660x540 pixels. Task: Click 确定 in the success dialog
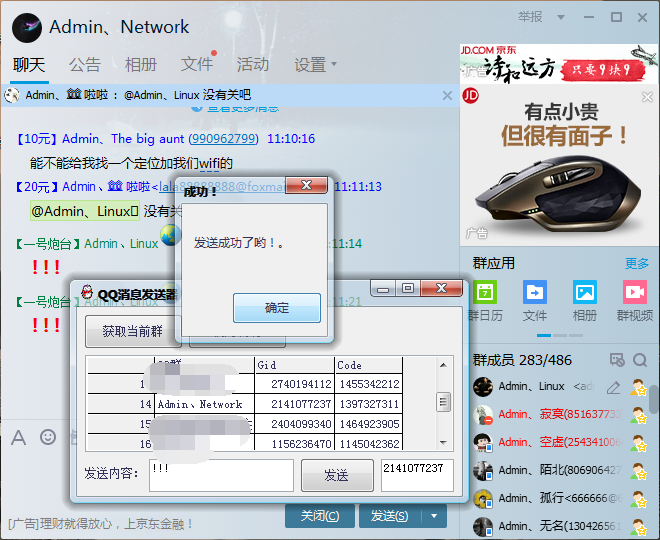[277, 308]
